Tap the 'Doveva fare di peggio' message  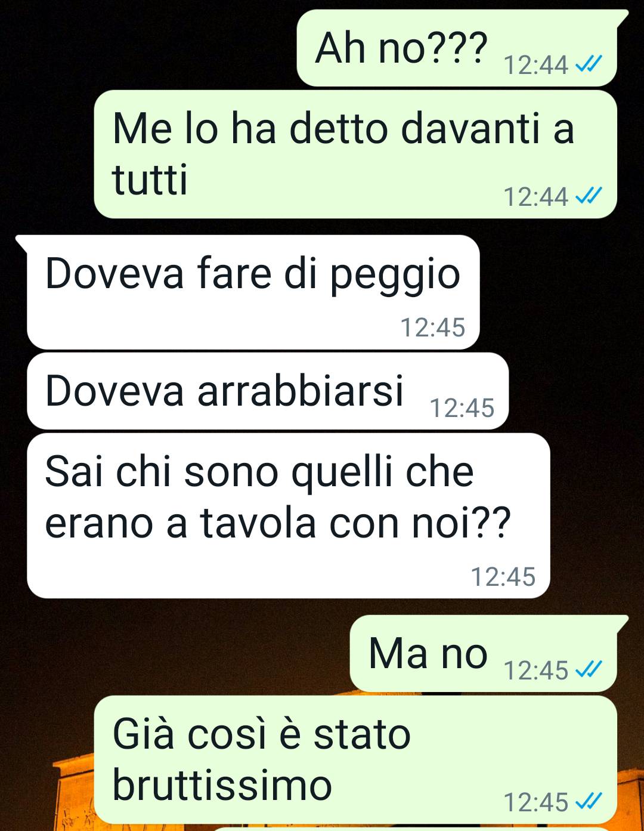tap(253, 292)
